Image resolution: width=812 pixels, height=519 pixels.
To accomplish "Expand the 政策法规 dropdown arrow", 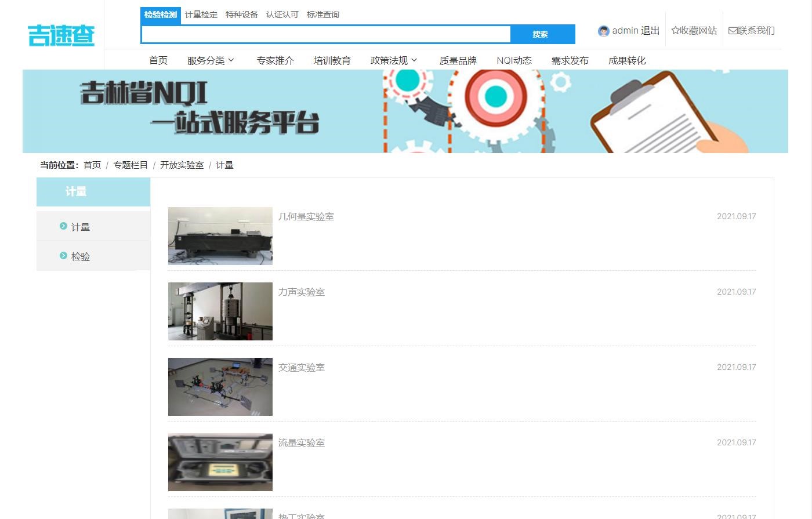I will 414,60.
